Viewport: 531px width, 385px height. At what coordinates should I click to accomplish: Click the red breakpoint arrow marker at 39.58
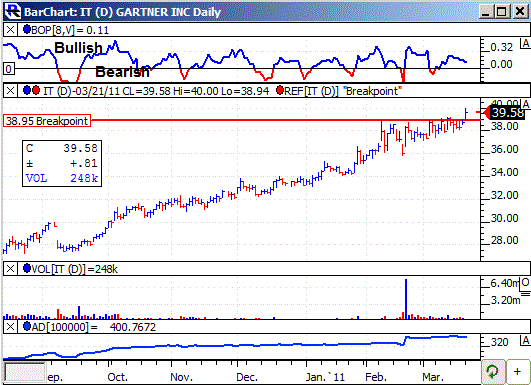[486, 112]
